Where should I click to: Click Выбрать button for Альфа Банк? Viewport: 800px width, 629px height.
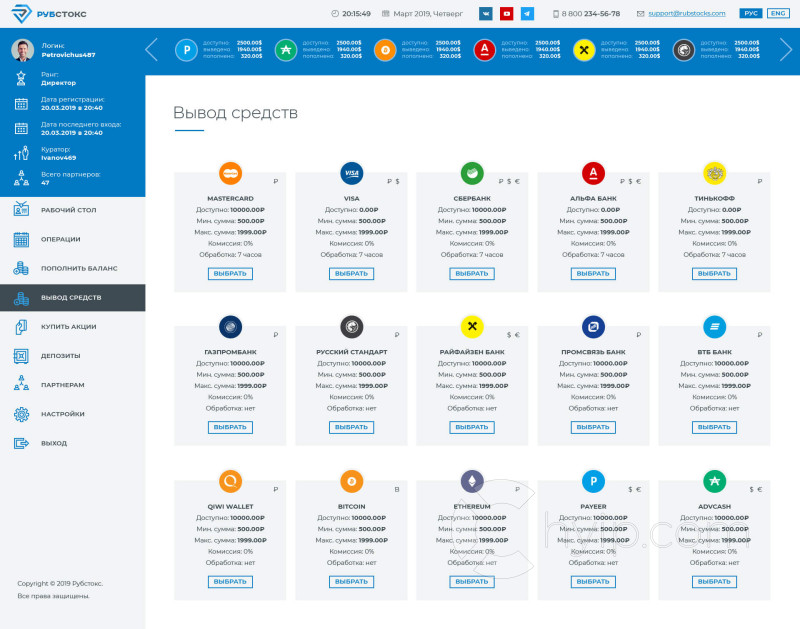click(x=593, y=273)
